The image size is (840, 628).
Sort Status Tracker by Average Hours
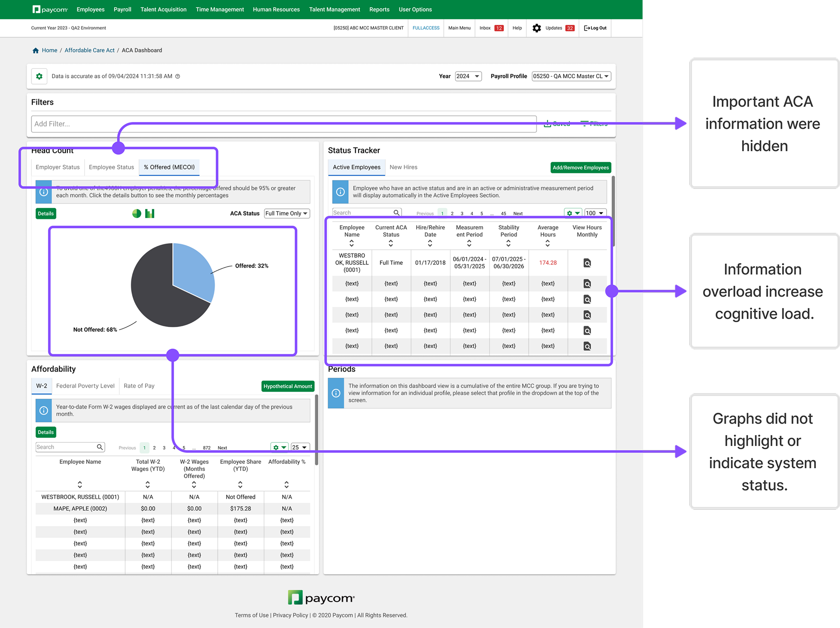click(x=547, y=243)
